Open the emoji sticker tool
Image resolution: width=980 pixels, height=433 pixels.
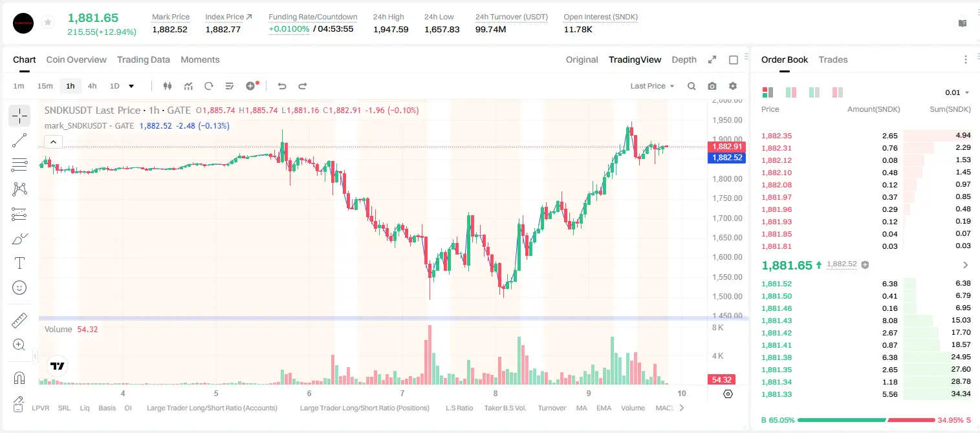coord(19,288)
